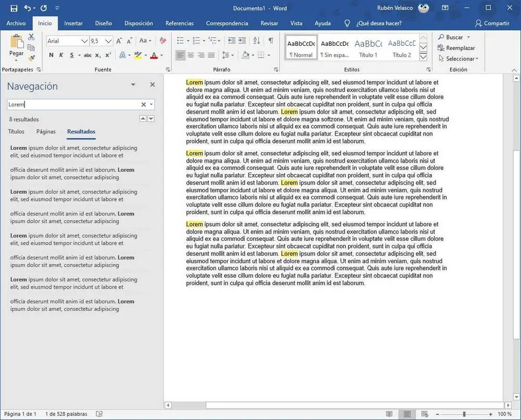
Task: Click the Lorem search input field
Action: click(x=73, y=105)
